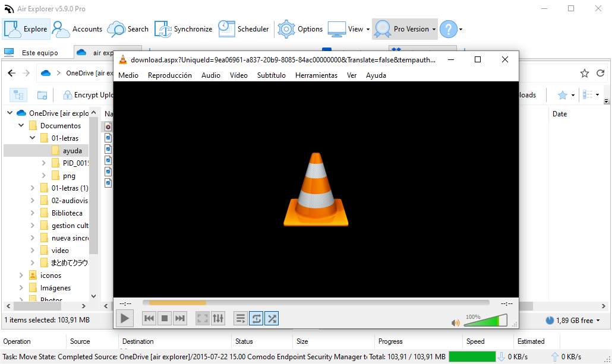This screenshot has height=364, width=612.
Task: Enable random playback in VLC
Action: click(272, 318)
